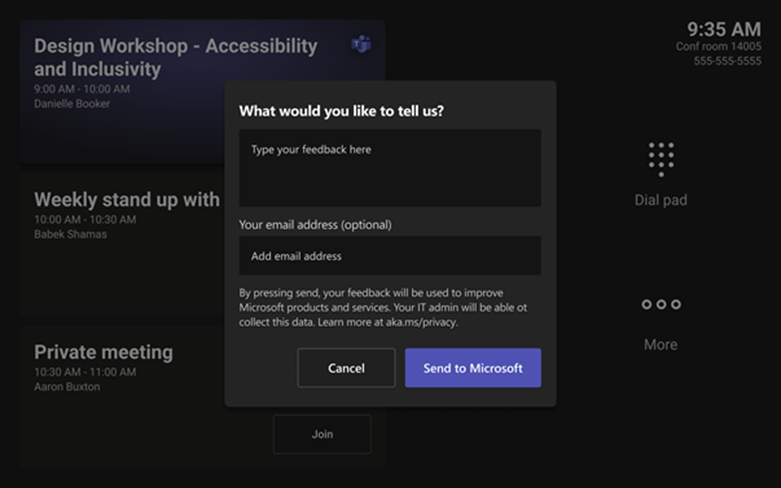Screen dimensions: 781x488
Task: Click 'Conf room 14005' room name
Action: 718,46
